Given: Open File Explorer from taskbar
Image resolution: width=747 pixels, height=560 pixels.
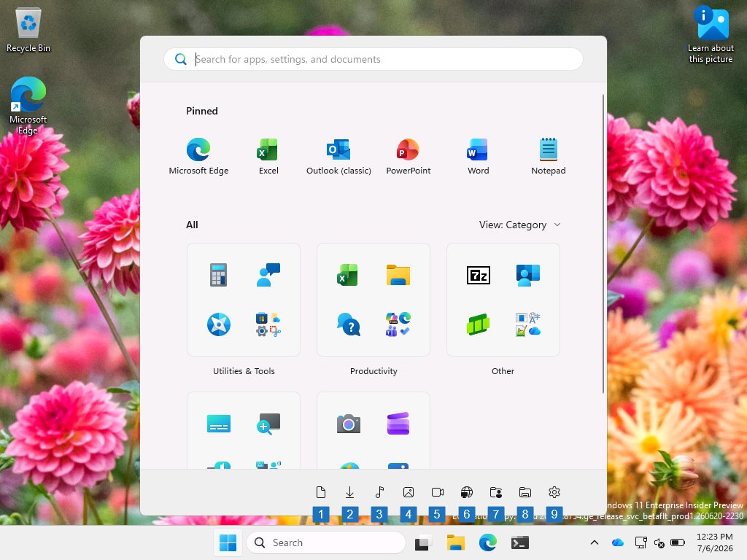Looking at the screenshot, I should click(455, 542).
